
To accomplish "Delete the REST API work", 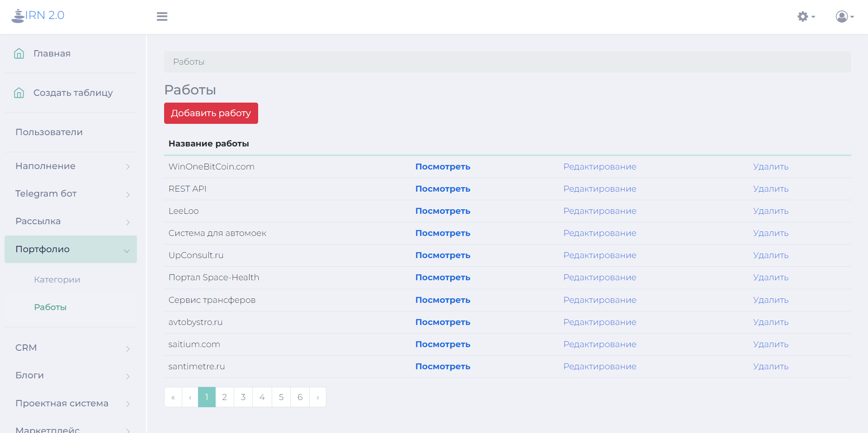I will coord(771,188).
